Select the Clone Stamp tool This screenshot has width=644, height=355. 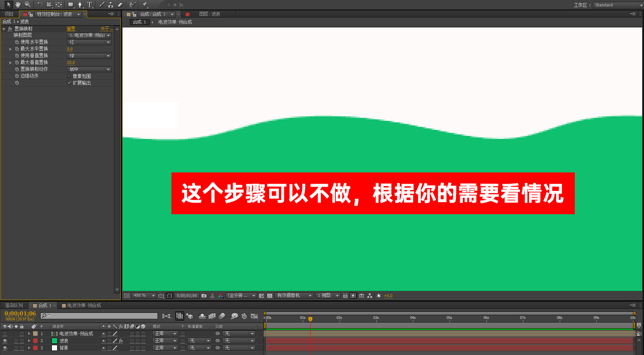(x=111, y=5)
